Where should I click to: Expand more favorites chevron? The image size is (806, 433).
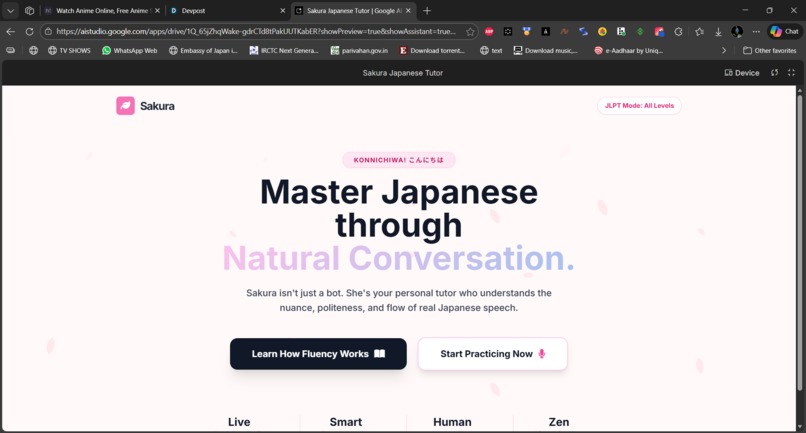[x=724, y=50]
